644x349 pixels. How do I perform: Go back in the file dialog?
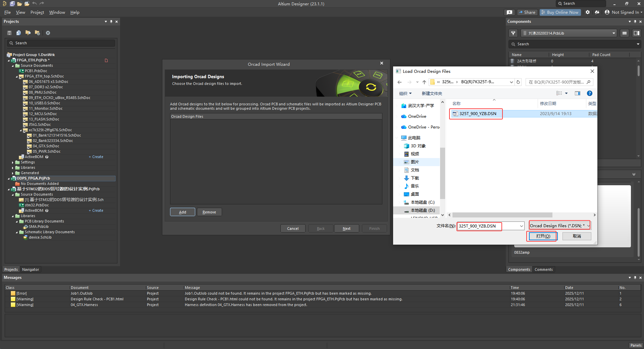(x=399, y=82)
